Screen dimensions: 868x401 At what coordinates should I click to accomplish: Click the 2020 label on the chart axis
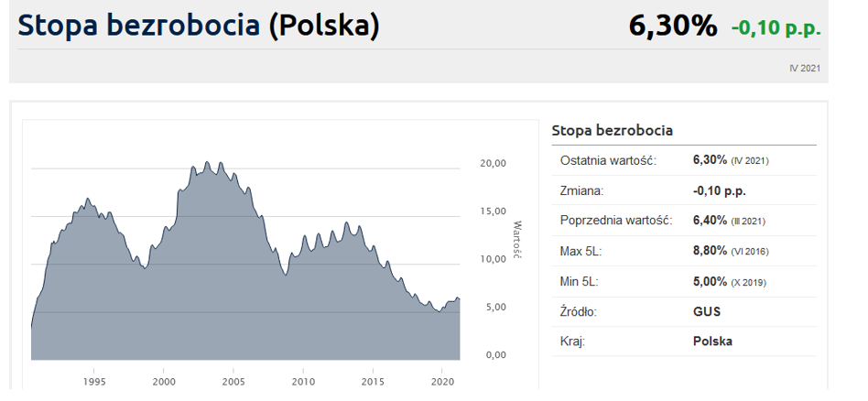pos(442,381)
